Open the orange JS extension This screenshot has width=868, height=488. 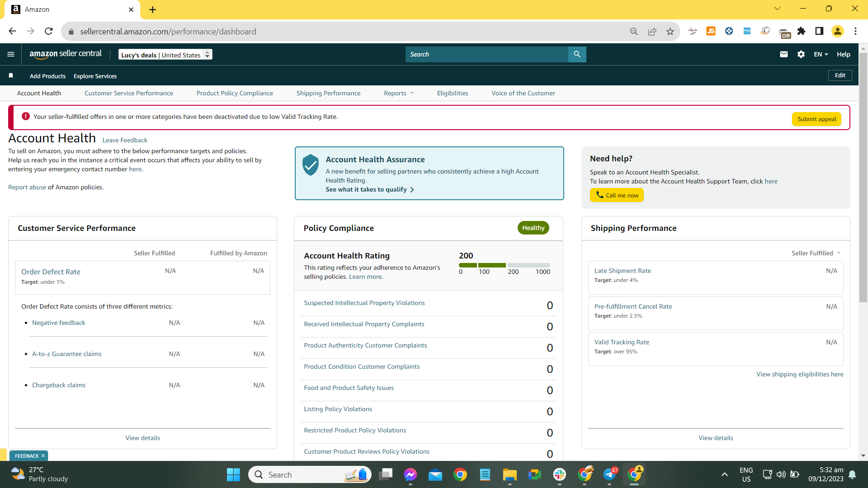coord(711,31)
